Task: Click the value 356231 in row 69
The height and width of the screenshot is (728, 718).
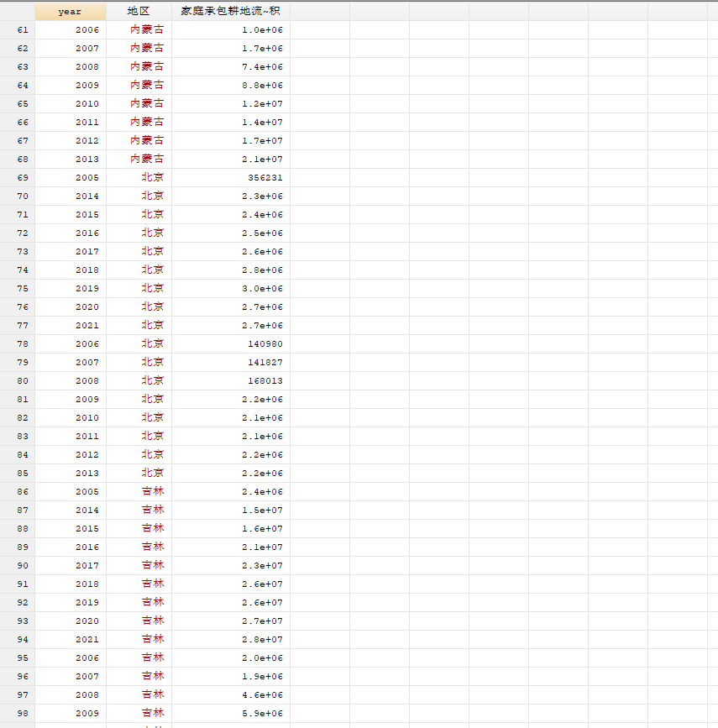Action: (265, 177)
